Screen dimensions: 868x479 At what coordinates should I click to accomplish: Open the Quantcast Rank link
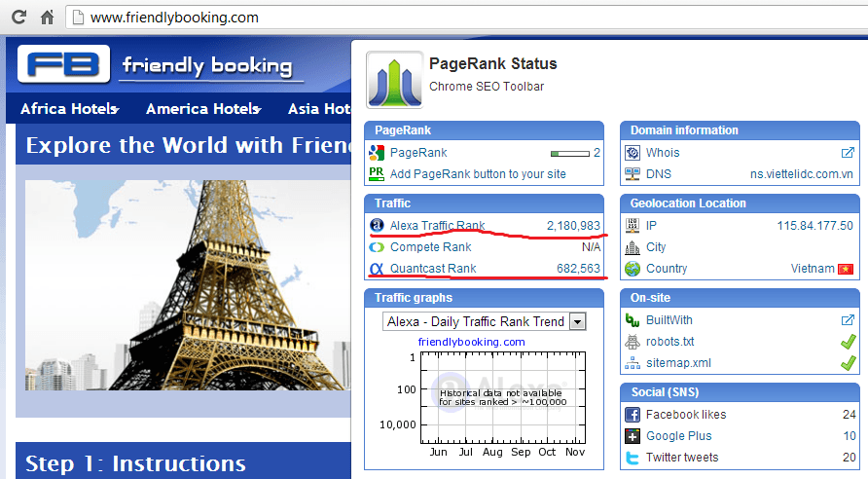pyautogui.click(x=433, y=269)
